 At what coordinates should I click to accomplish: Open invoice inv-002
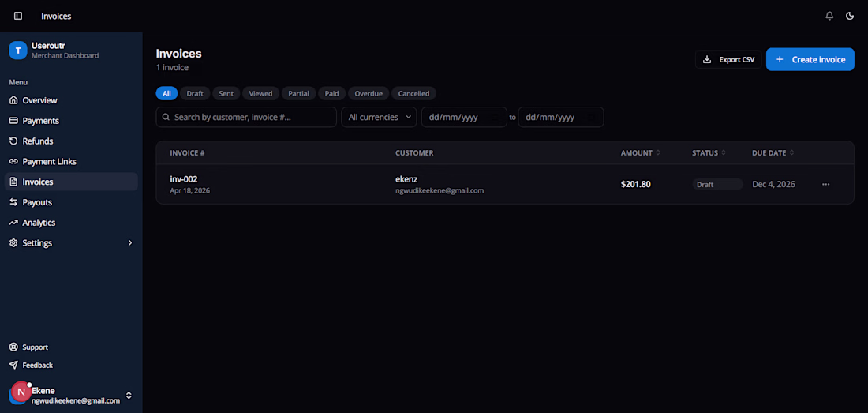coord(184,179)
